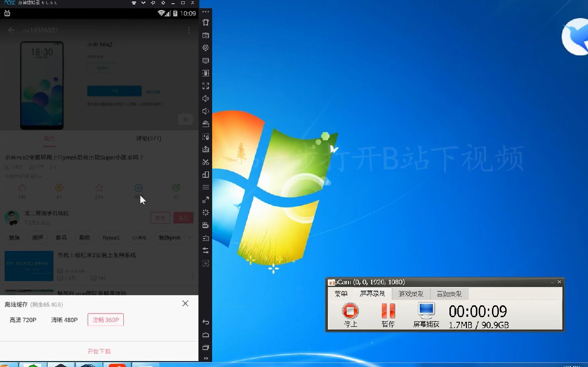
Task: Open Nox title bar dropdown arrow
Action: 144,3
